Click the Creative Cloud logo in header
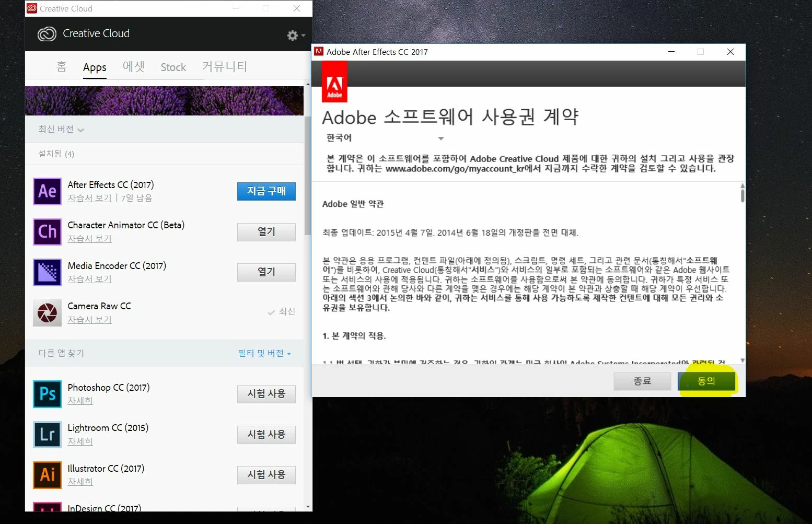Viewport: 812px width, 524px height. [47, 34]
